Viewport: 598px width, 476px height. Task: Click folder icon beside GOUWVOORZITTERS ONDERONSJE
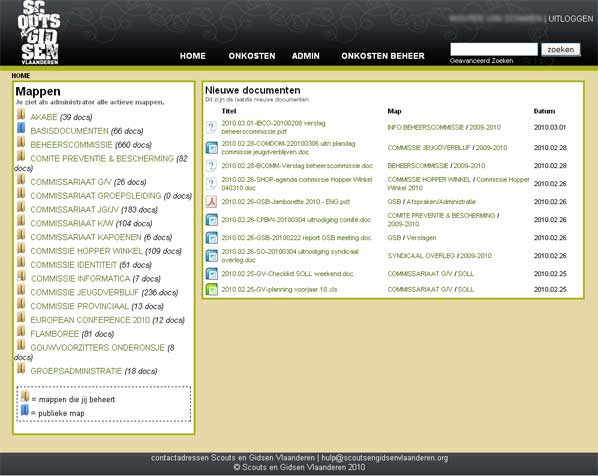pos(21,344)
